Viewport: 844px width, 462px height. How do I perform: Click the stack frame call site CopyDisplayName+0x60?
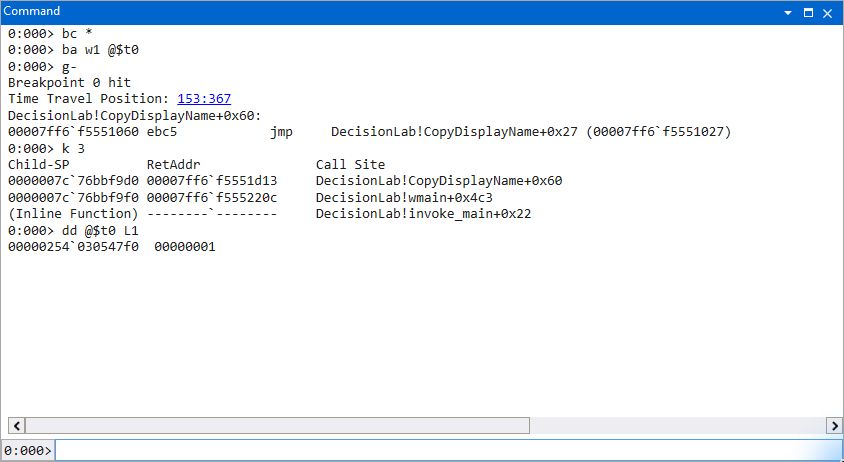coord(439,181)
